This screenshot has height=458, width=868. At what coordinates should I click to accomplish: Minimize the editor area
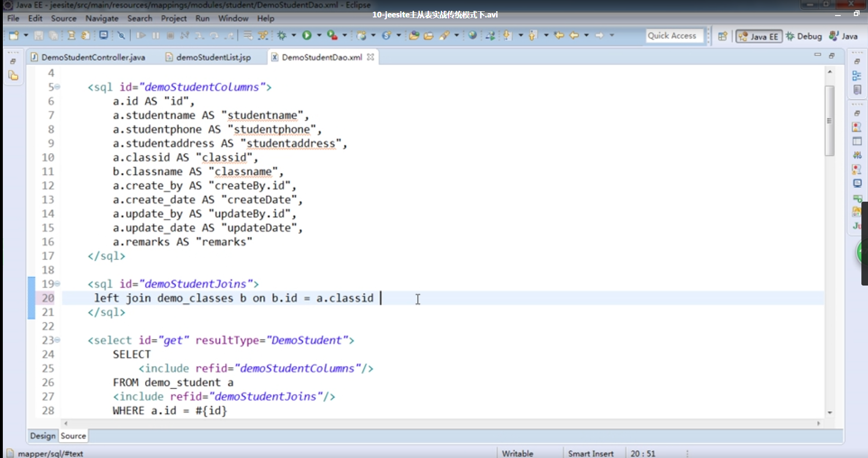click(x=818, y=55)
